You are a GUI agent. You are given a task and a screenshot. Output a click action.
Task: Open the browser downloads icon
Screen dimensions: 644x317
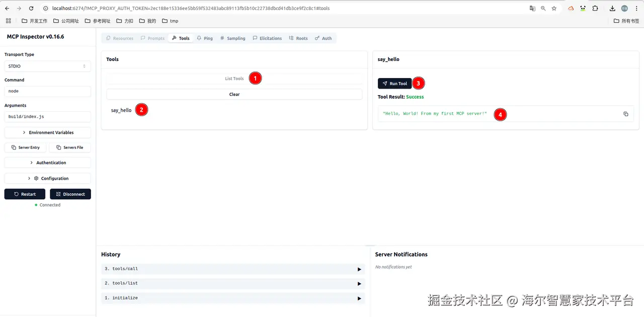tap(612, 9)
